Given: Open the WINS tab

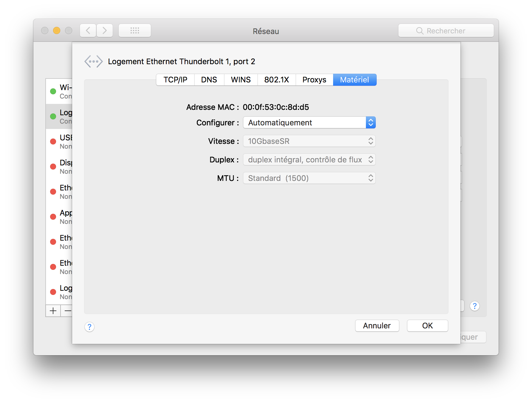Looking at the screenshot, I should tap(241, 80).
